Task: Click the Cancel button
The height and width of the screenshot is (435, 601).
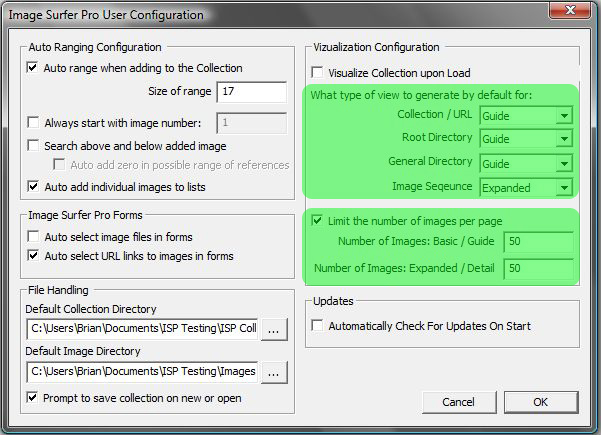Action: point(459,402)
